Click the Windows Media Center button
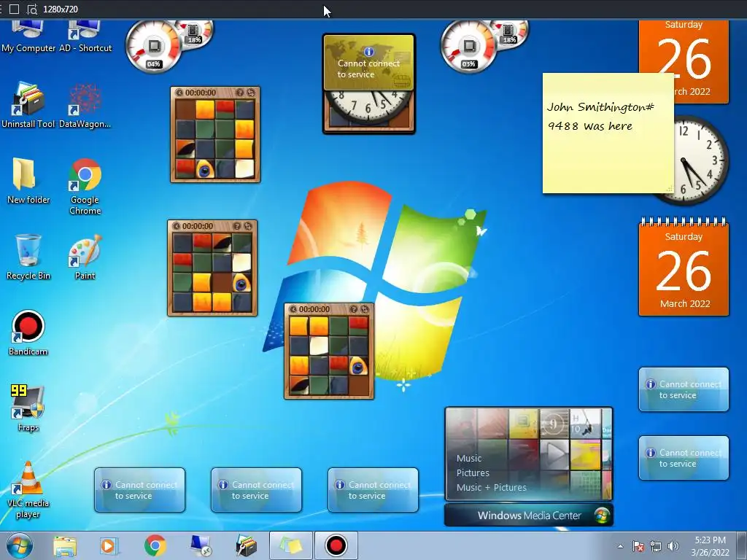This screenshot has width=747, height=560. tap(529, 516)
